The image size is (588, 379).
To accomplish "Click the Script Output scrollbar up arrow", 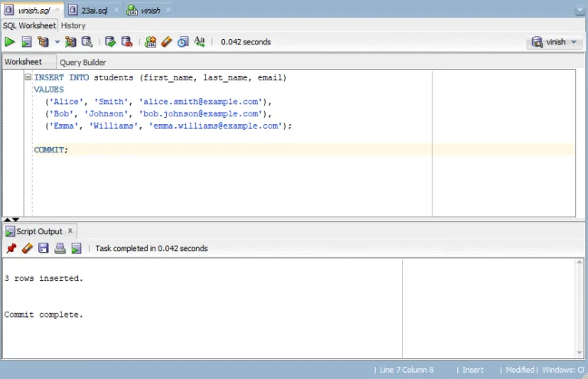I will [x=580, y=262].
